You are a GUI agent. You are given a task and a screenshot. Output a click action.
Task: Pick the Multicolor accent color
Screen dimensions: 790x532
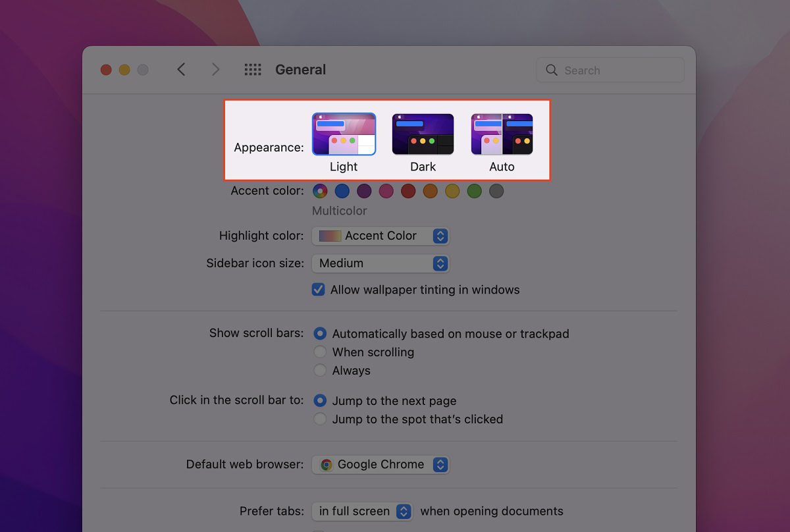coord(320,191)
